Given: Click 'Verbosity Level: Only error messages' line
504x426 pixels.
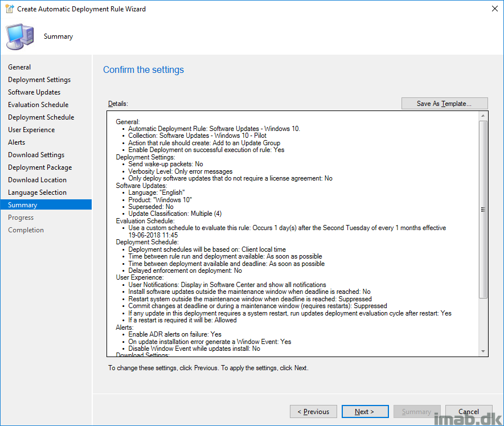Looking at the screenshot, I should click(x=181, y=171).
